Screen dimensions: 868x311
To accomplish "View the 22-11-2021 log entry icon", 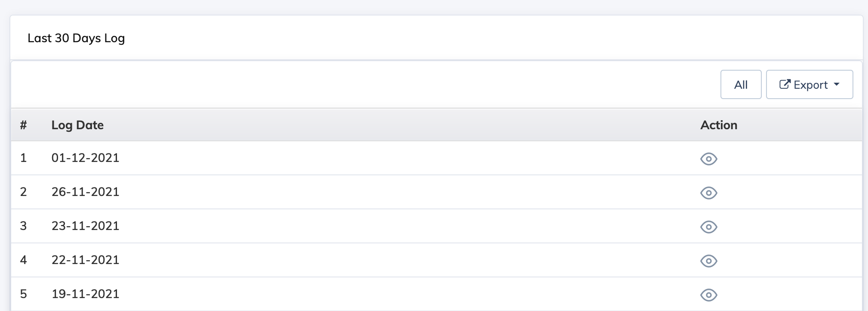I will 708,261.
